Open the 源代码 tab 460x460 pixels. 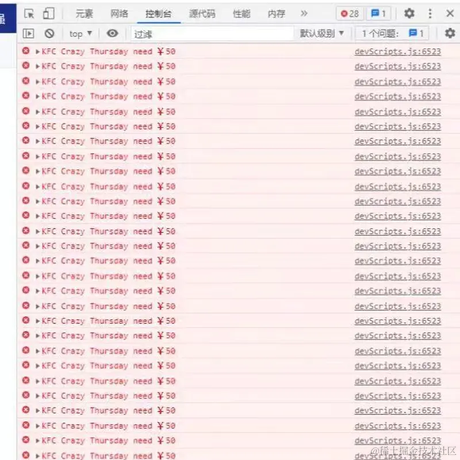coord(202,14)
